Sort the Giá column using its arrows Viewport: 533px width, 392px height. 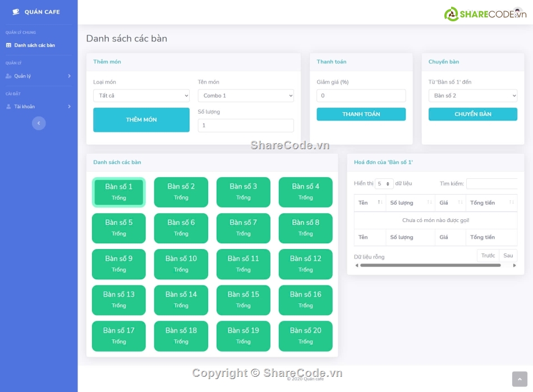(x=460, y=202)
